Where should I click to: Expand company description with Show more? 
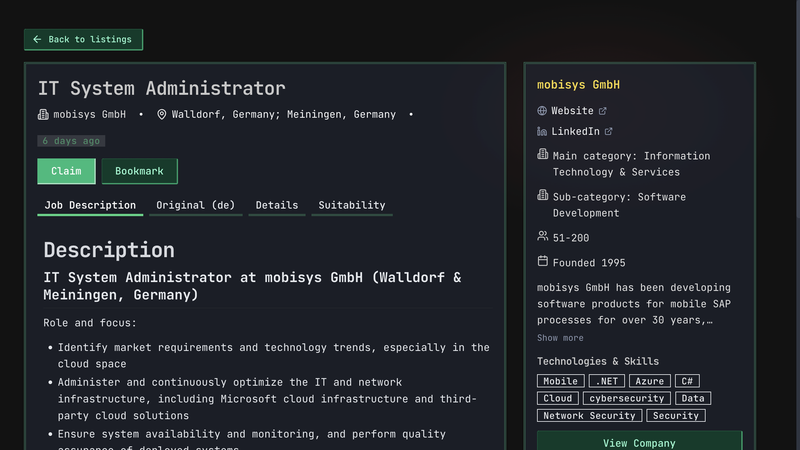click(x=560, y=338)
